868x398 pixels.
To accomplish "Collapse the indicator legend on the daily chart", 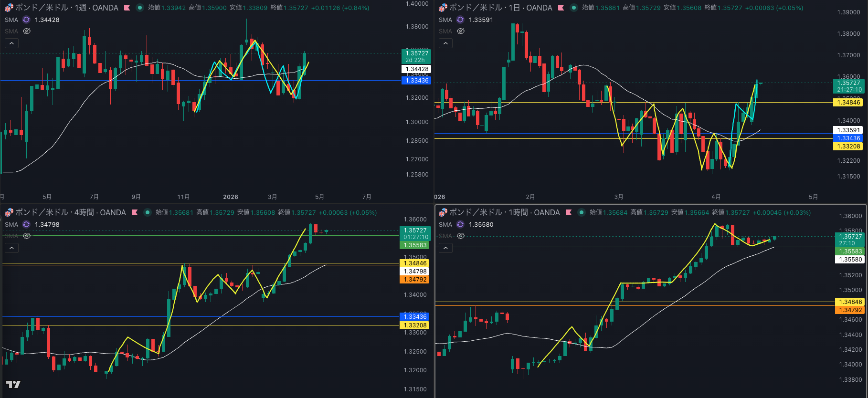I will pos(445,43).
